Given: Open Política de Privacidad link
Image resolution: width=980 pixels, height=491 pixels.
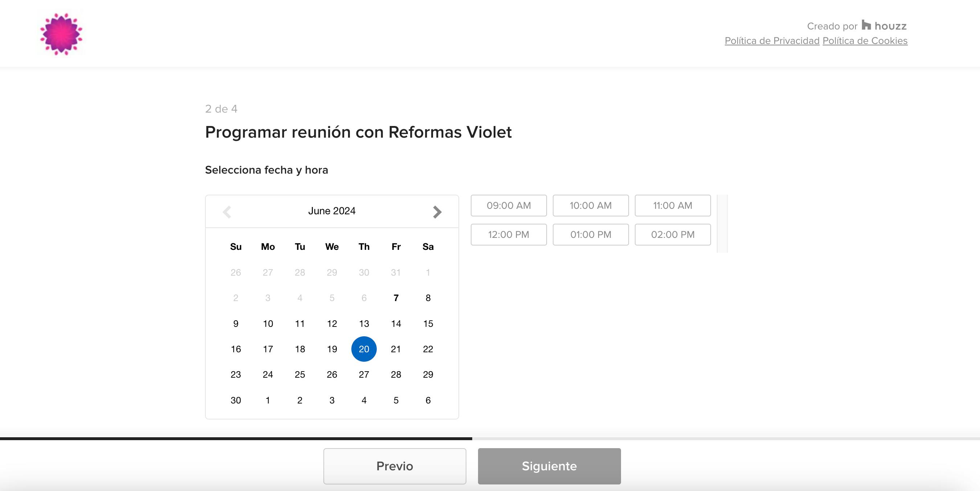Looking at the screenshot, I should (x=772, y=41).
